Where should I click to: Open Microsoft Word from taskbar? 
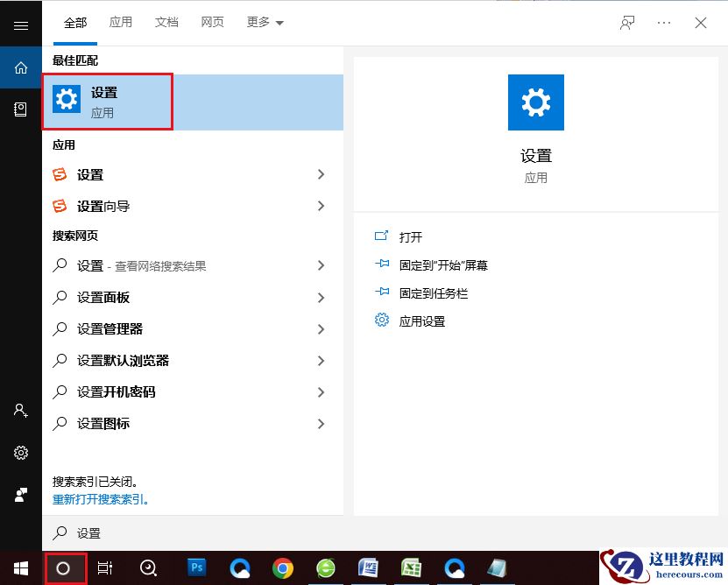(369, 568)
